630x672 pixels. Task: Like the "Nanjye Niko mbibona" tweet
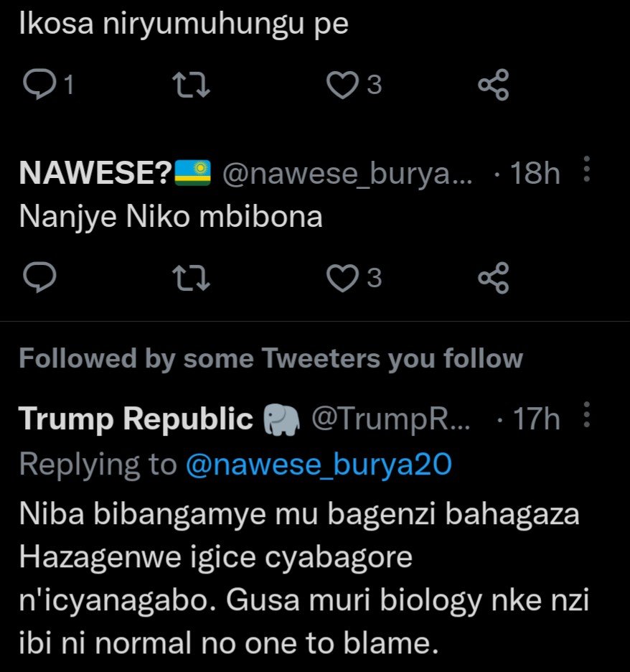(x=342, y=278)
